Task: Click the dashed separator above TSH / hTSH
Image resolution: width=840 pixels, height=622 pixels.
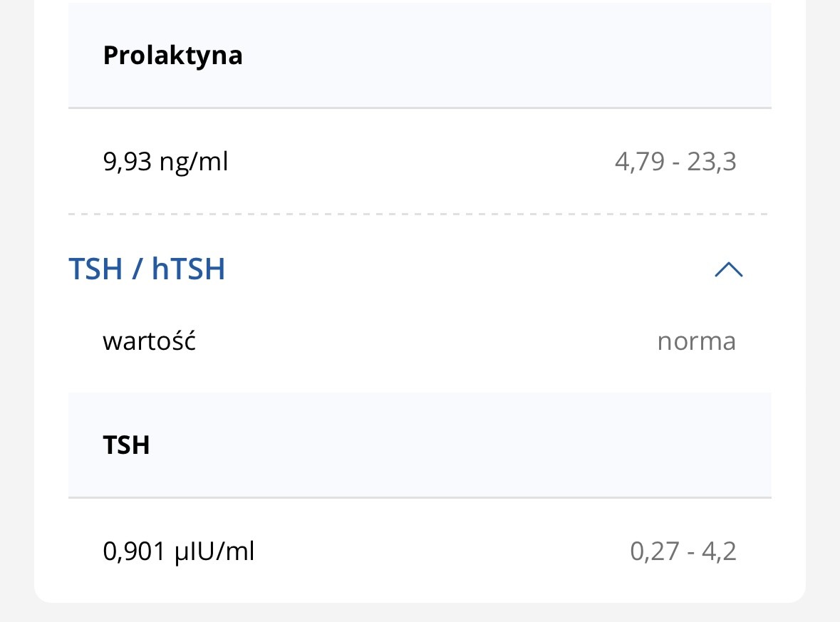Action: 419,214
